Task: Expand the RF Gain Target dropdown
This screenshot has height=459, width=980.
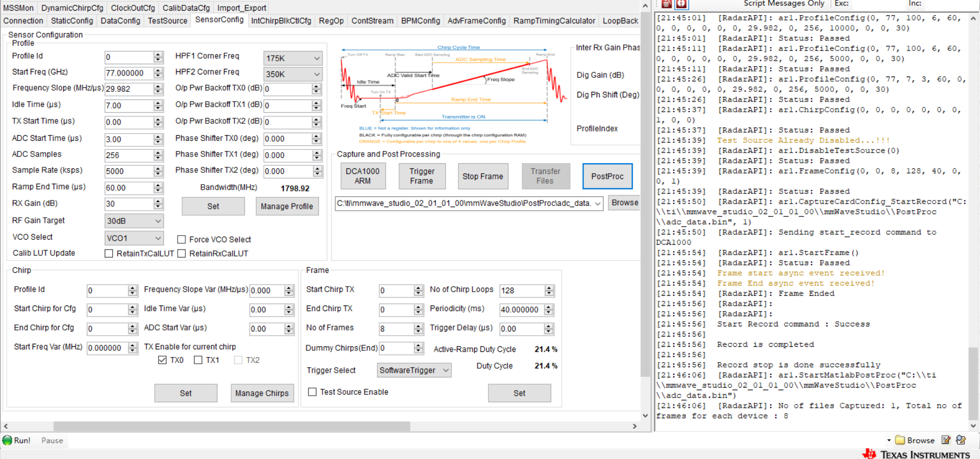Action: pyautogui.click(x=134, y=221)
